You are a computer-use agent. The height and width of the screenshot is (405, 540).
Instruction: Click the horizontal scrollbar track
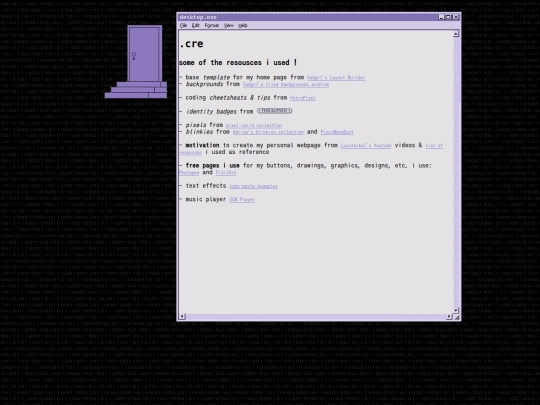(315, 316)
